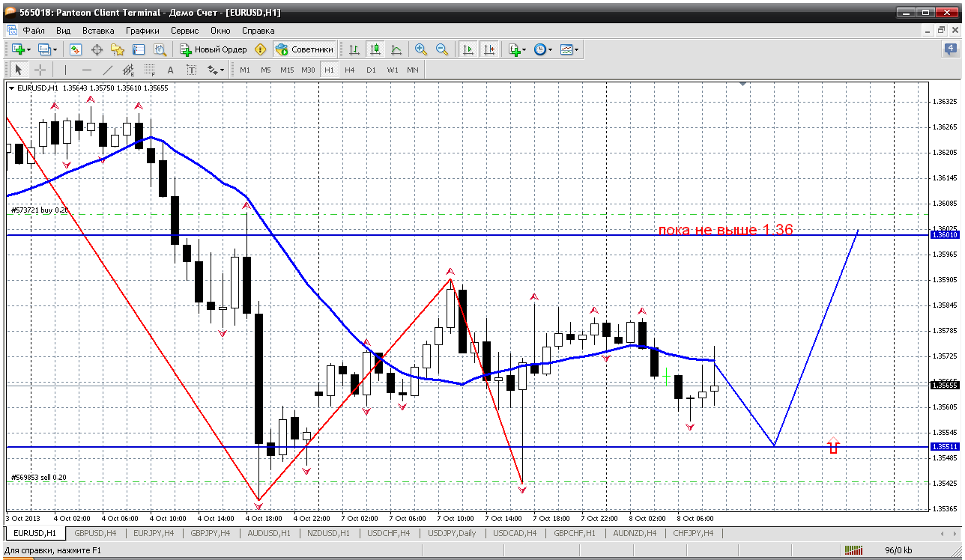Image resolution: width=965 pixels, height=560 pixels.
Task: Click the red text label 'пока не выше 1.36'
Action: click(x=725, y=230)
